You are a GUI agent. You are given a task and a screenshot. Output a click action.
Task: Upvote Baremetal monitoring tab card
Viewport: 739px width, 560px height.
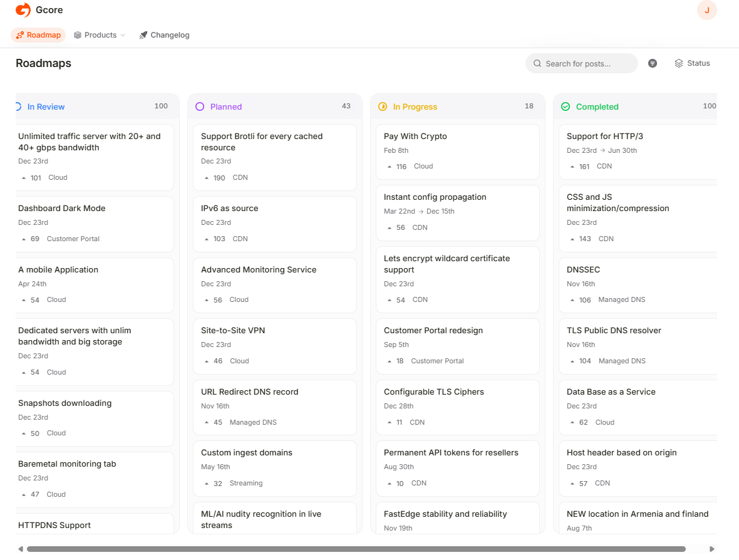tap(31, 494)
